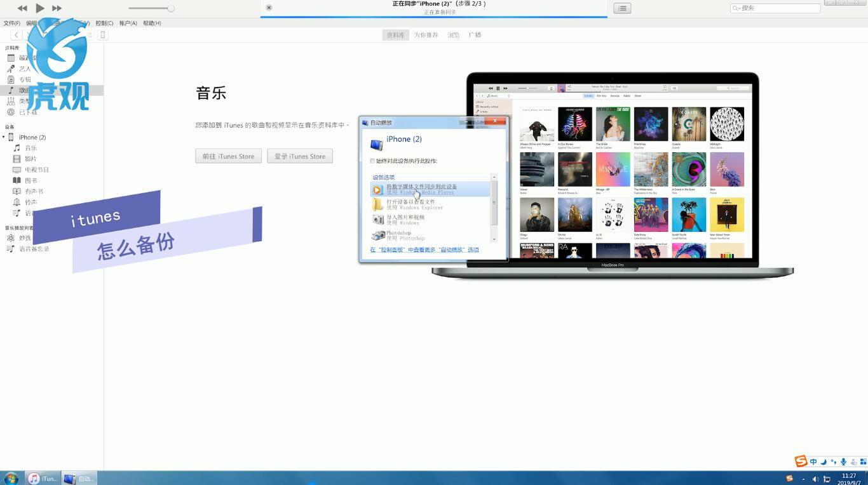Click the 登录 iTunes Store button
The height and width of the screenshot is (485, 868).
pyautogui.click(x=300, y=156)
